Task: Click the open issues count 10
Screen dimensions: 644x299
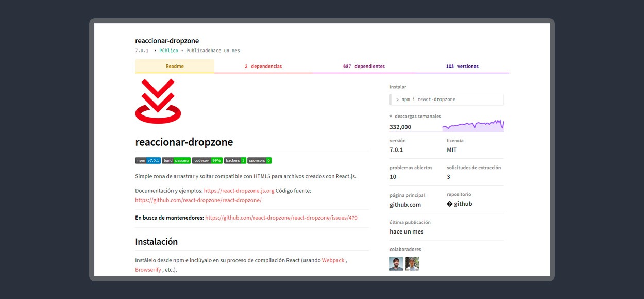Action: click(393, 177)
